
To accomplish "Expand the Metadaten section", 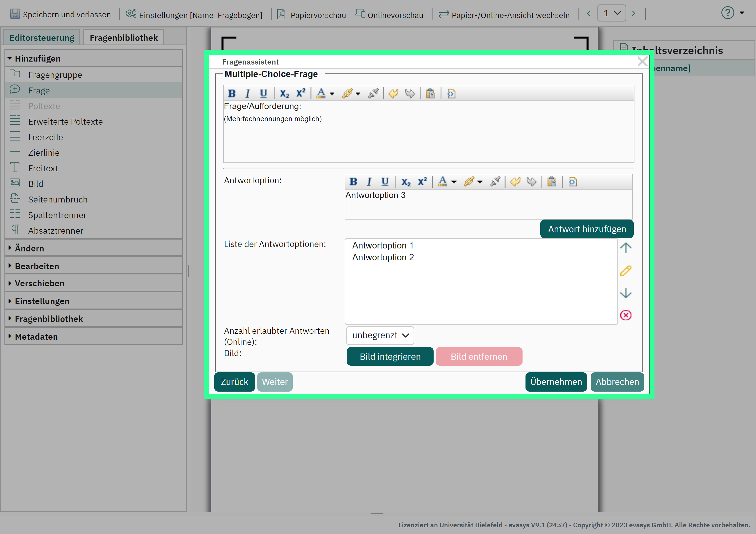I will 94,336.
